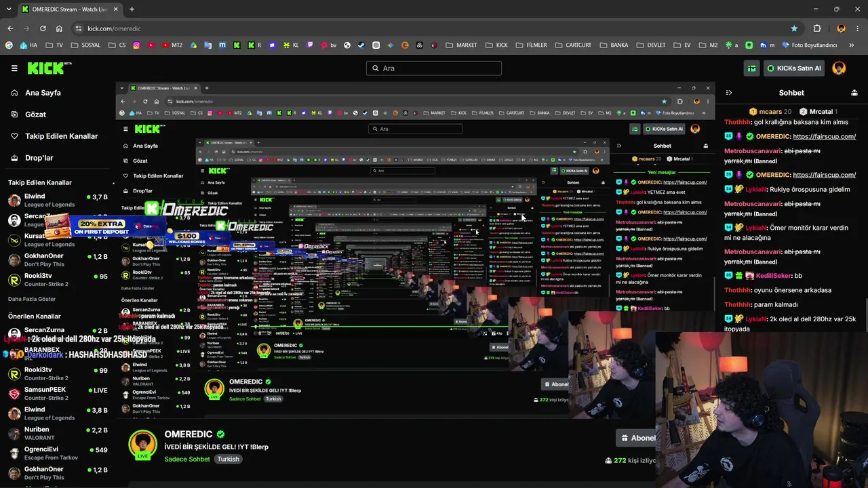
Task: Open the Google Translate bookmark icon
Action: coord(208,45)
